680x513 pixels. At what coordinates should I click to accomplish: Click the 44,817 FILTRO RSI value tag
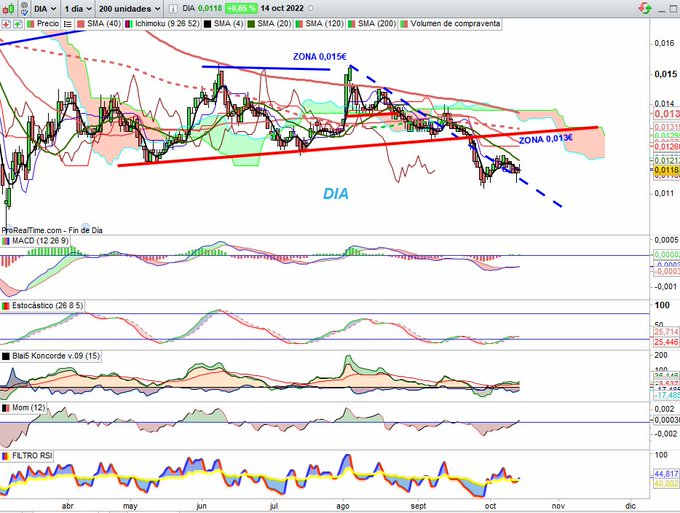click(667, 475)
